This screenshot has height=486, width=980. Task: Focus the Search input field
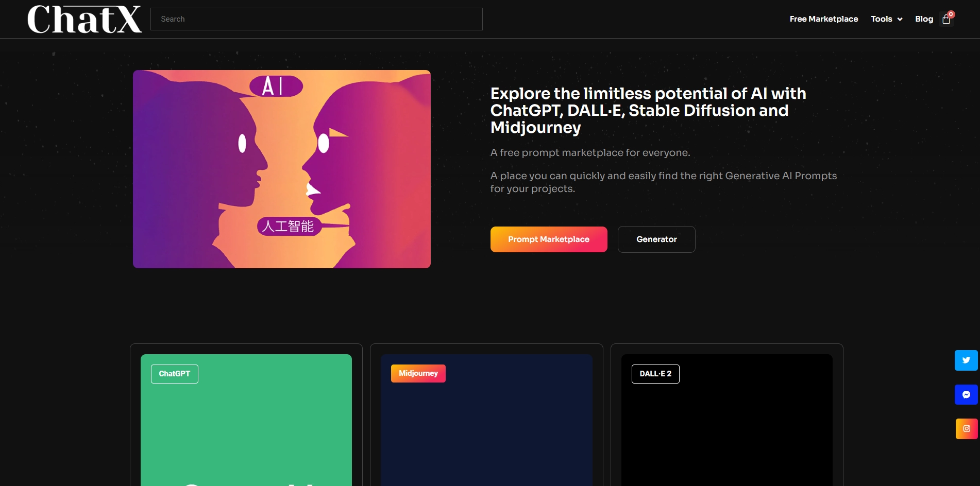[x=316, y=19]
